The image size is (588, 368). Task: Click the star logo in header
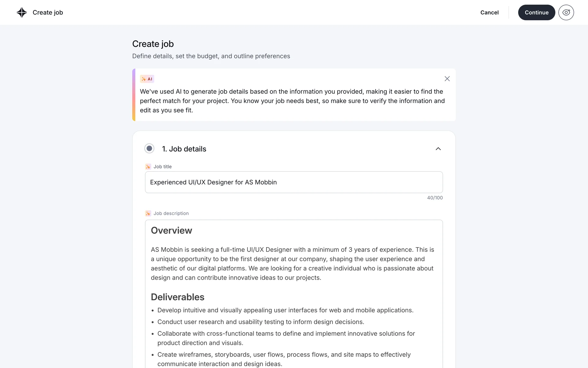pos(22,13)
